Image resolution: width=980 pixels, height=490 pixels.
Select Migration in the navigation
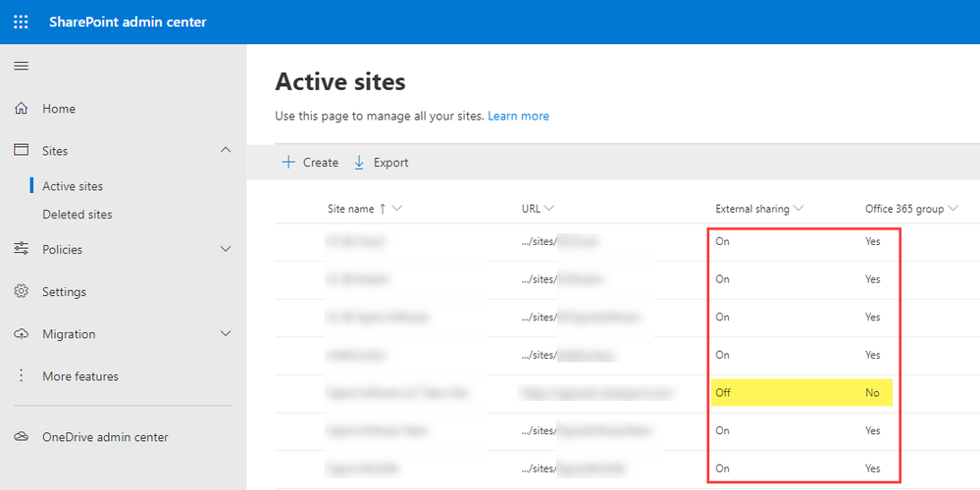(x=69, y=334)
